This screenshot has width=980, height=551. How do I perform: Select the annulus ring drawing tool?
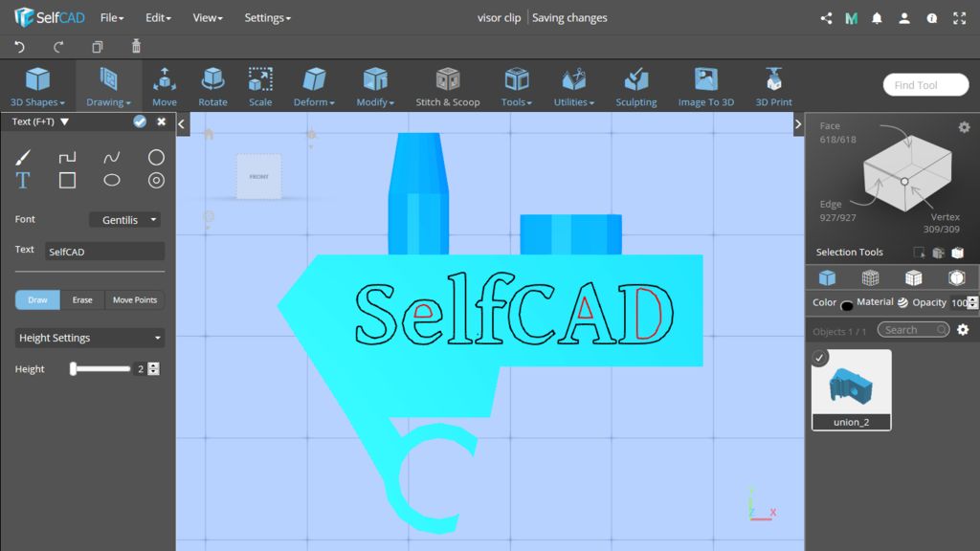coord(156,181)
